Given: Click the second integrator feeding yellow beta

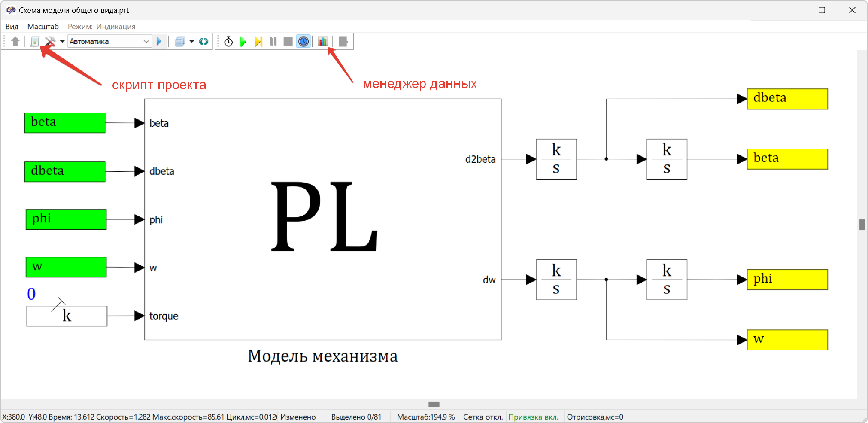Looking at the screenshot, I should 667,159.
